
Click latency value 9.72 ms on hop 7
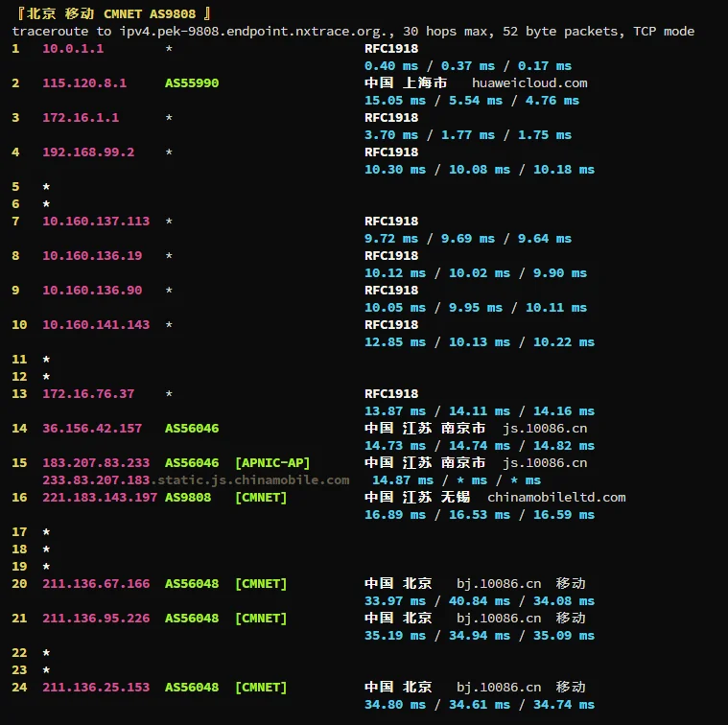pyautogui.click(x=391, y=239)
